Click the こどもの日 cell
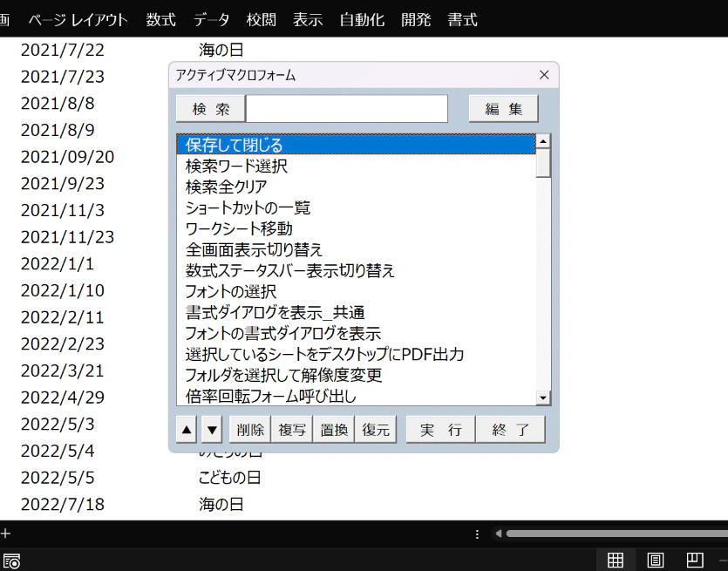This screenshot has height=571, width=728. 229,478
